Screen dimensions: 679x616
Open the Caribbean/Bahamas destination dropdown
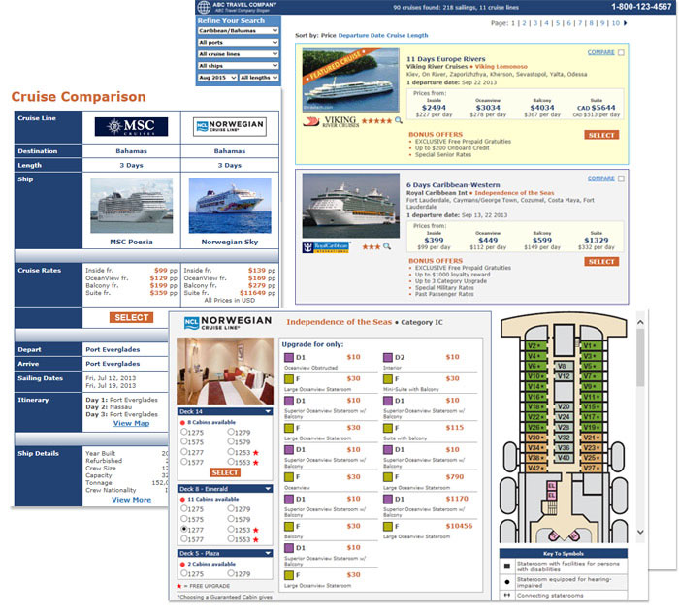pos(238,31)
